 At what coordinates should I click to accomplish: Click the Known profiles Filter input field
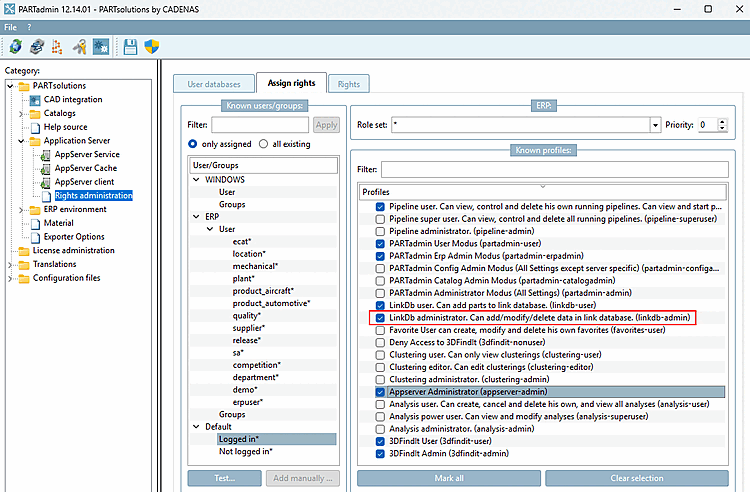pos(555,170)
